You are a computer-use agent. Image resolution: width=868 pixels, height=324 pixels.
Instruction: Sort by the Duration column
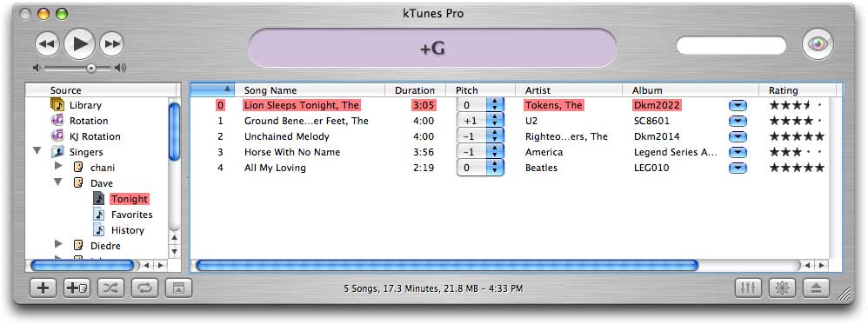coord(415,90)
